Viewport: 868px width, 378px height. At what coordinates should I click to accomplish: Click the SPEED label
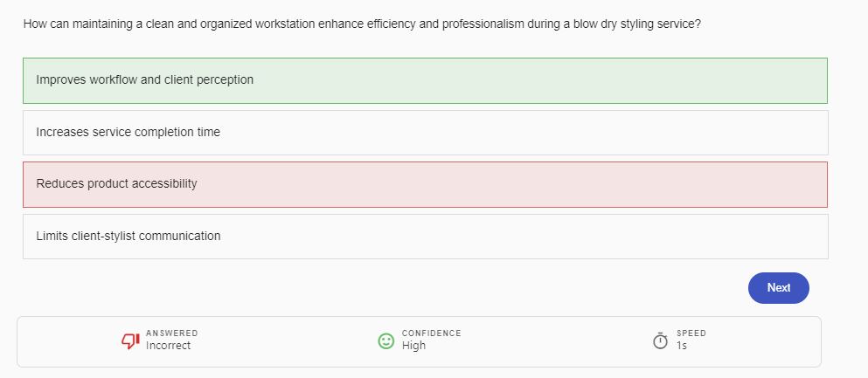coord(691,333)
